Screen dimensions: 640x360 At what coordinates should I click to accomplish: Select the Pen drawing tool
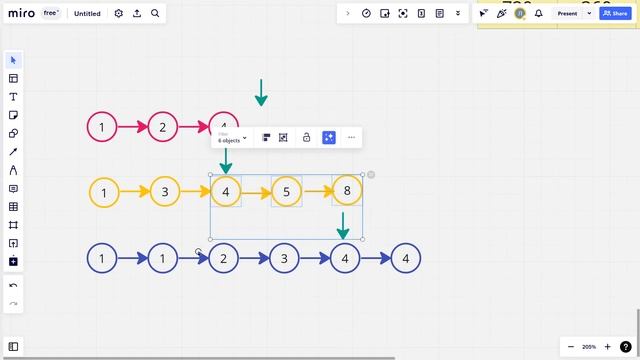(x=13, y=170)
